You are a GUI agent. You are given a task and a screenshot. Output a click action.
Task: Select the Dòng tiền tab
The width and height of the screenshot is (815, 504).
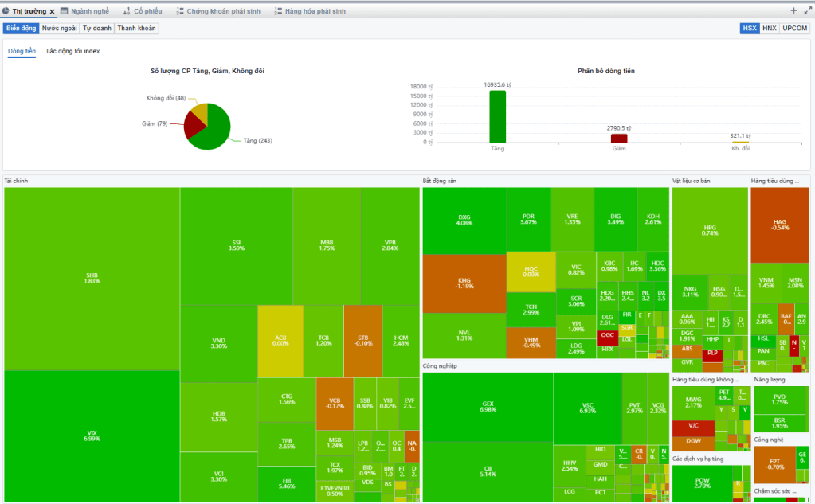pos(22,51)
